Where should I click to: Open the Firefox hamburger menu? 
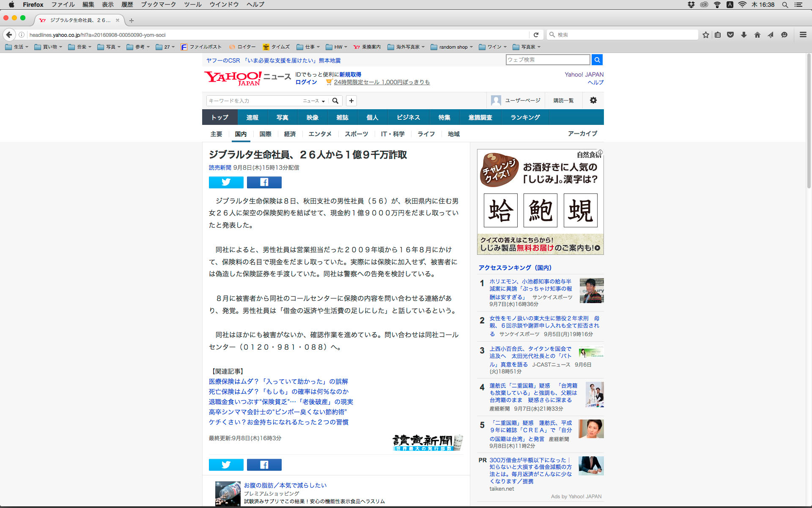[x=803, y=35]
